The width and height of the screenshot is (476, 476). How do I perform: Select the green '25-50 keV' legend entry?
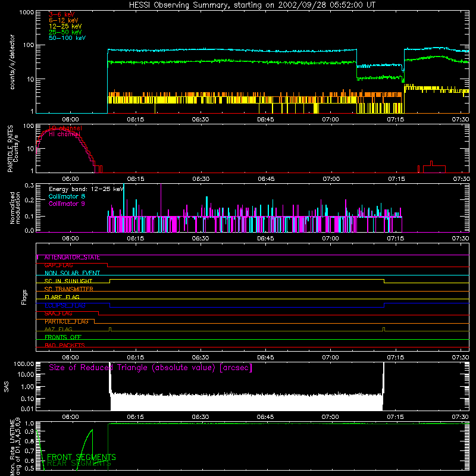pyautogui.click(x=65, y=32)
